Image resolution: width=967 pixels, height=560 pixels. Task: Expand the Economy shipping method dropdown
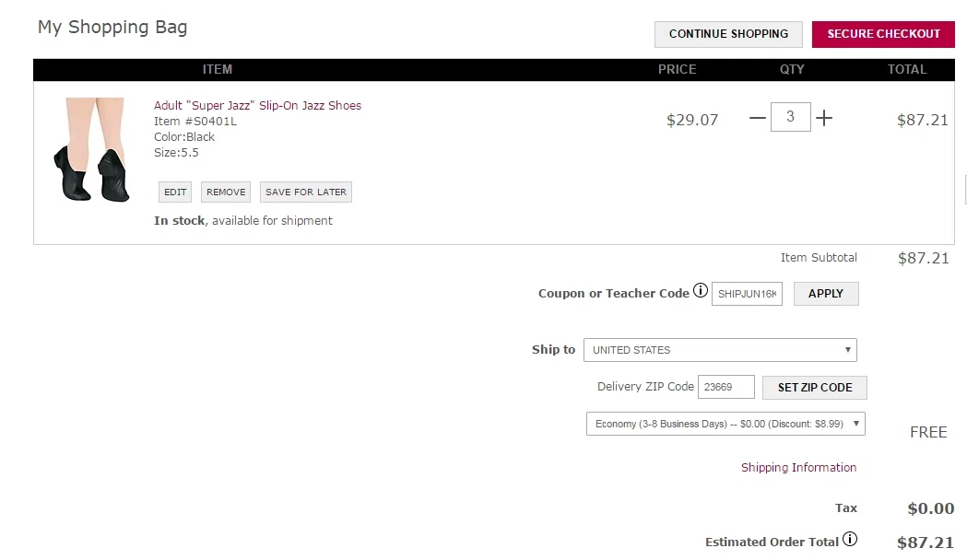(725, 424)
